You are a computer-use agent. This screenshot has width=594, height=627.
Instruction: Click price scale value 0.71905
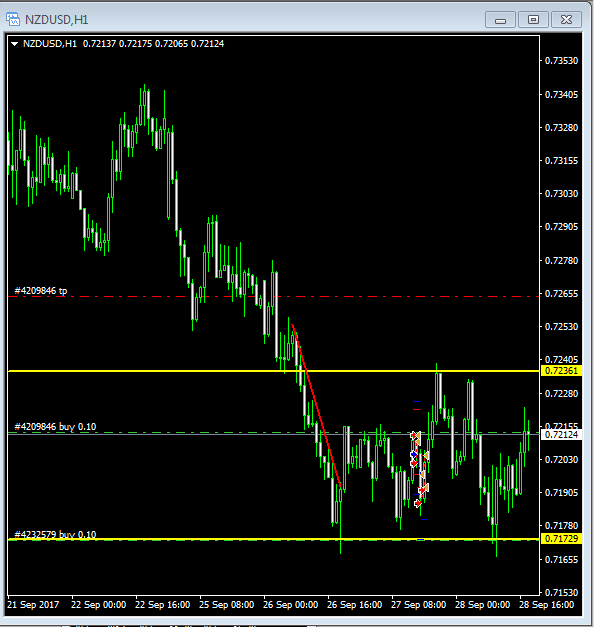point(562,493)
